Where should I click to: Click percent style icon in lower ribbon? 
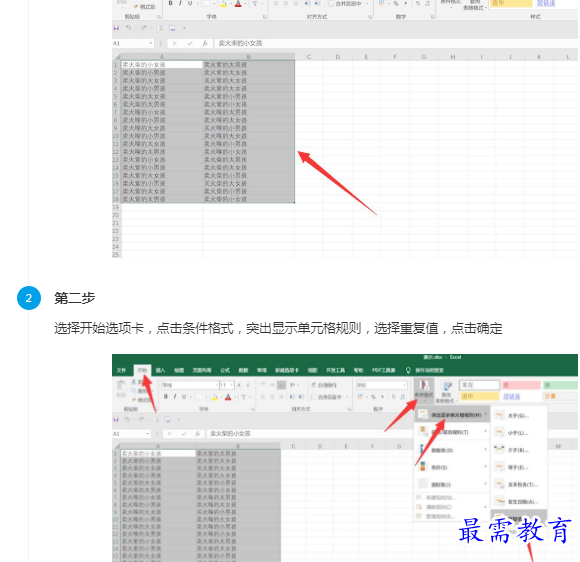click(373, 397)
